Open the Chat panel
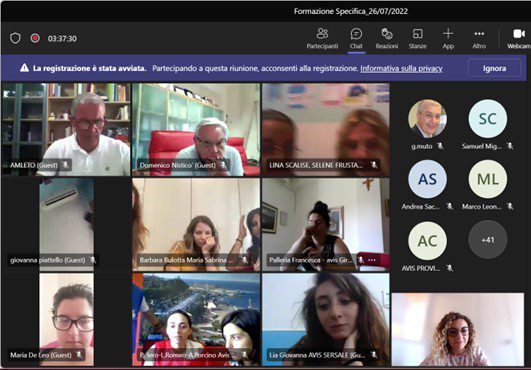Image resolution: width=531 pixels, height=370 pixels. point(356,39)
